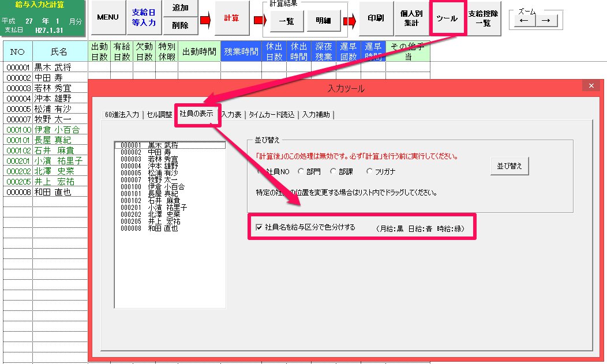The width and height of the screenshot is (607, 364).
Task: Click the zoom right arrow button
Action: tap(546, 21)
